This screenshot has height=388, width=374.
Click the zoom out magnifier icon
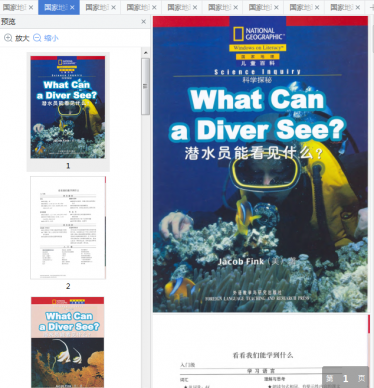coord(37,38)
